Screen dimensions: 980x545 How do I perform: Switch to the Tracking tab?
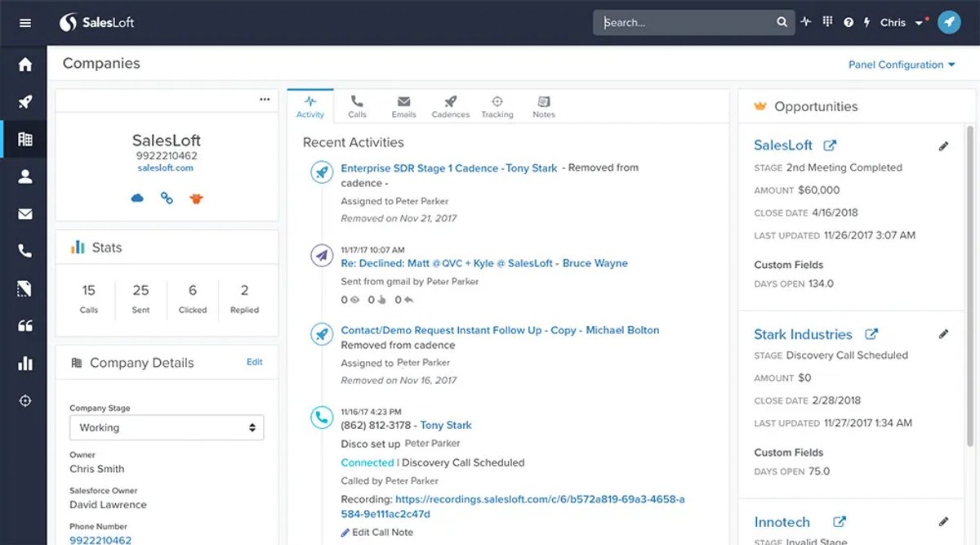497,106
